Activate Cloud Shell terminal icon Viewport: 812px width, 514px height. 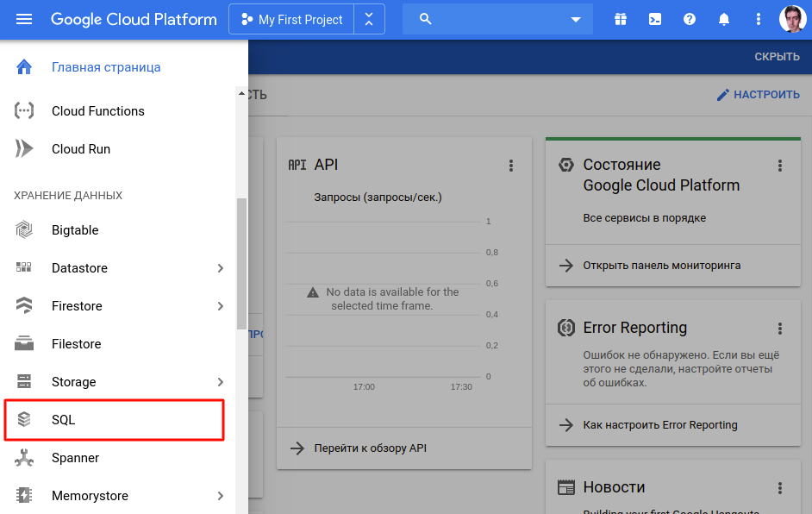(x=655, y=19)
